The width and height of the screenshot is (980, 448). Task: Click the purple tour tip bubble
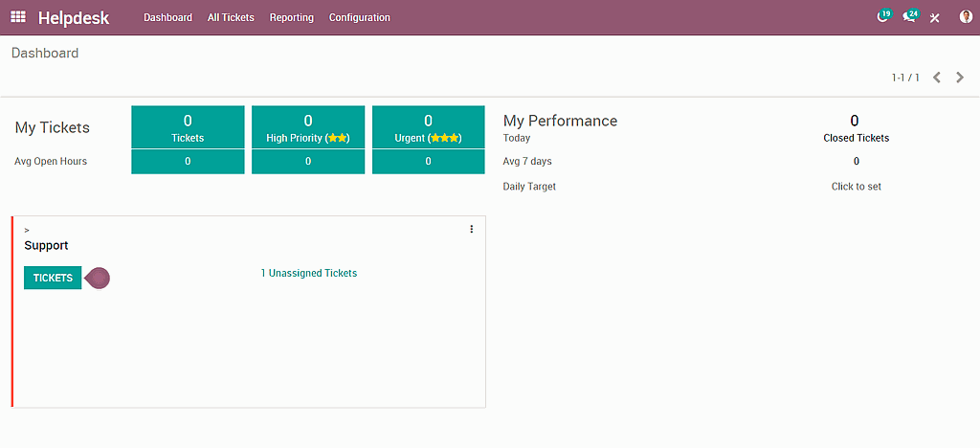coord(99,278)
